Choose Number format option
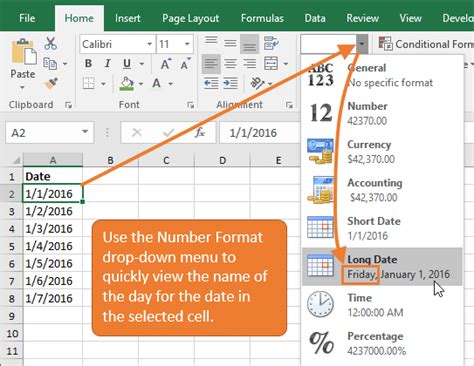474x366 pixels. tap(382, 113)
